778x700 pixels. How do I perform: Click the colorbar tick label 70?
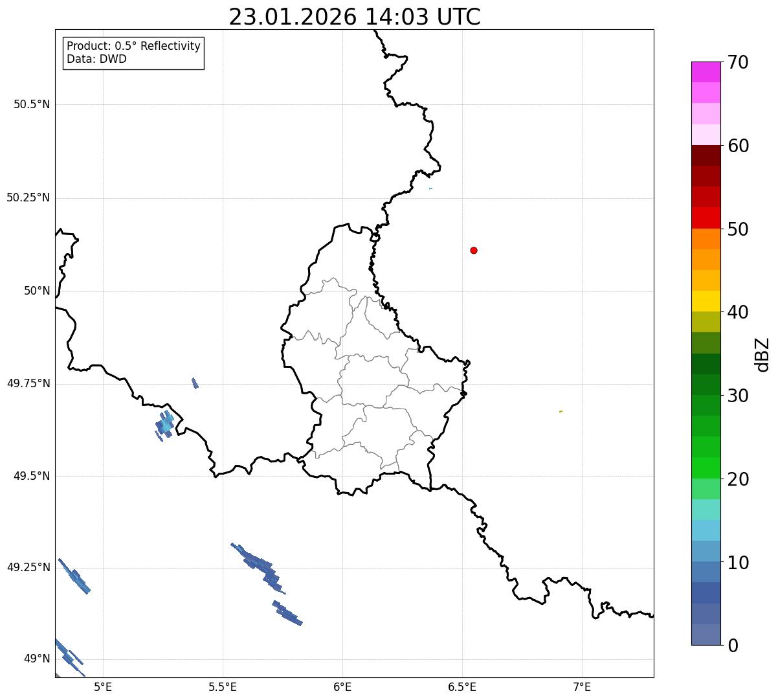click(x=738, y=62)
